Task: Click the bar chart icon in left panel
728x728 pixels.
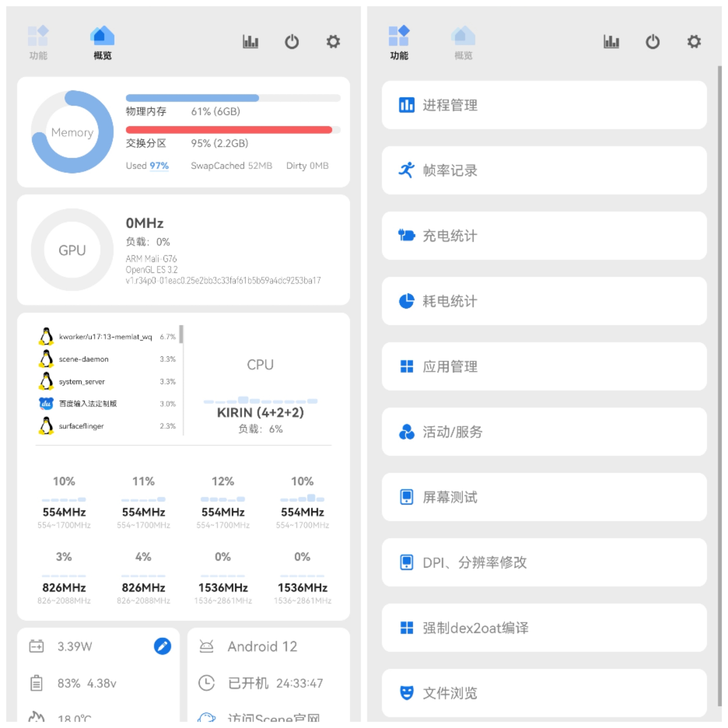Action: point(250,41)
